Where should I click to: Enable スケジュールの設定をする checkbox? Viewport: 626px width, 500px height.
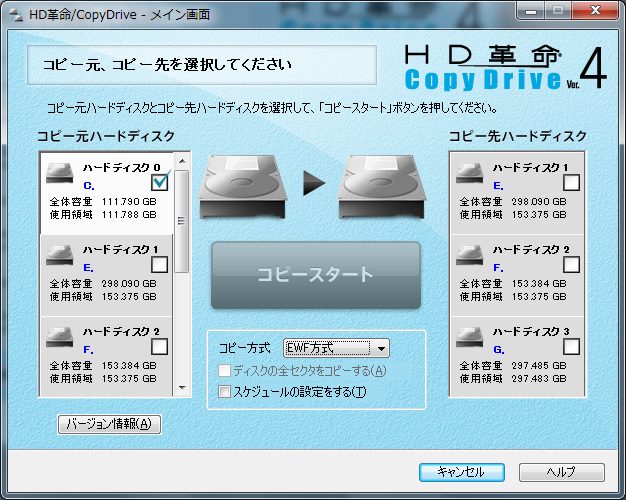(x=224, y=391)
